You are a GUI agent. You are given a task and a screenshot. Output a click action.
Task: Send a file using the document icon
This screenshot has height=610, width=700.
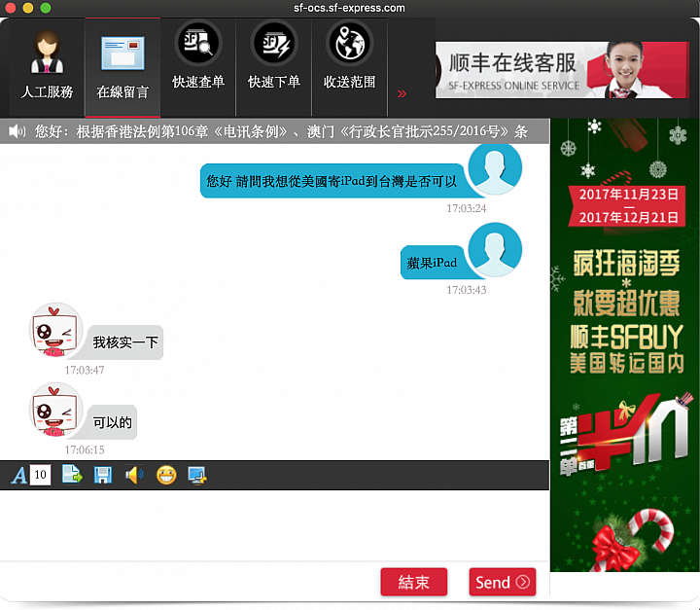(x=71, y=475)
